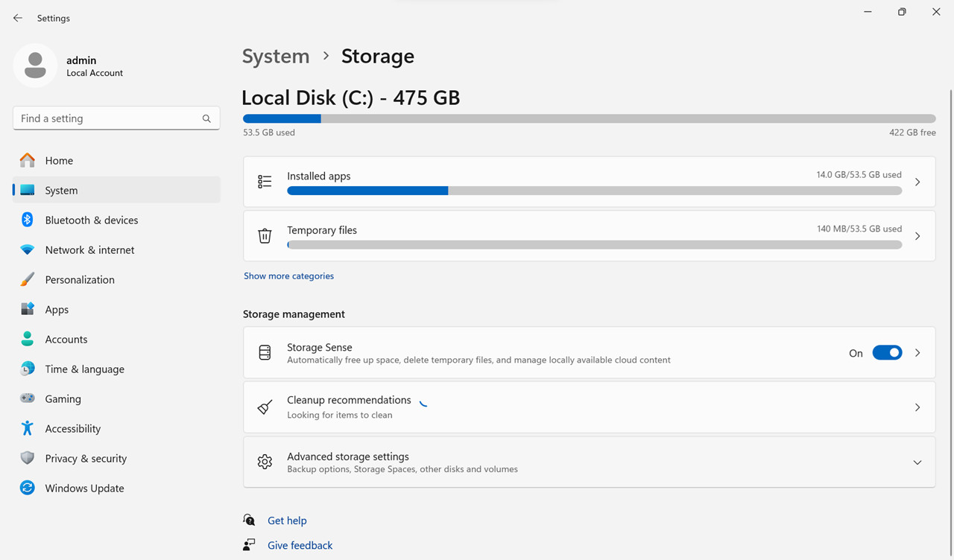
Task: Click the Local Disk C: usage bar
Action: [589, 118]
